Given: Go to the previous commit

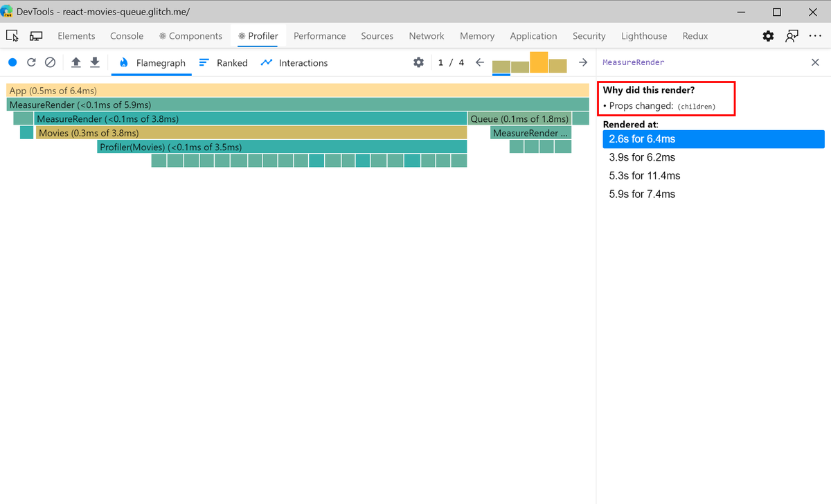Looking at the screenshot, I should [479, 62].
